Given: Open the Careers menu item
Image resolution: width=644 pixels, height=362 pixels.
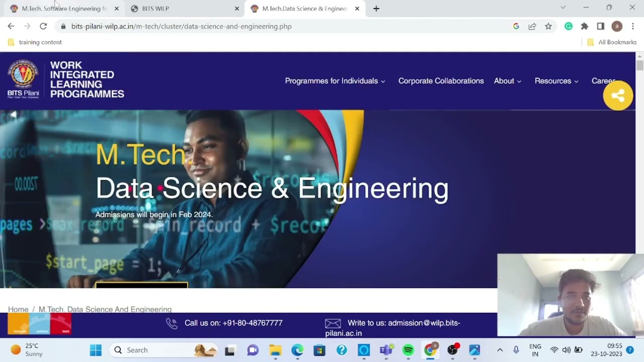Looking at the screenshot, I should [x=603, y=81].
